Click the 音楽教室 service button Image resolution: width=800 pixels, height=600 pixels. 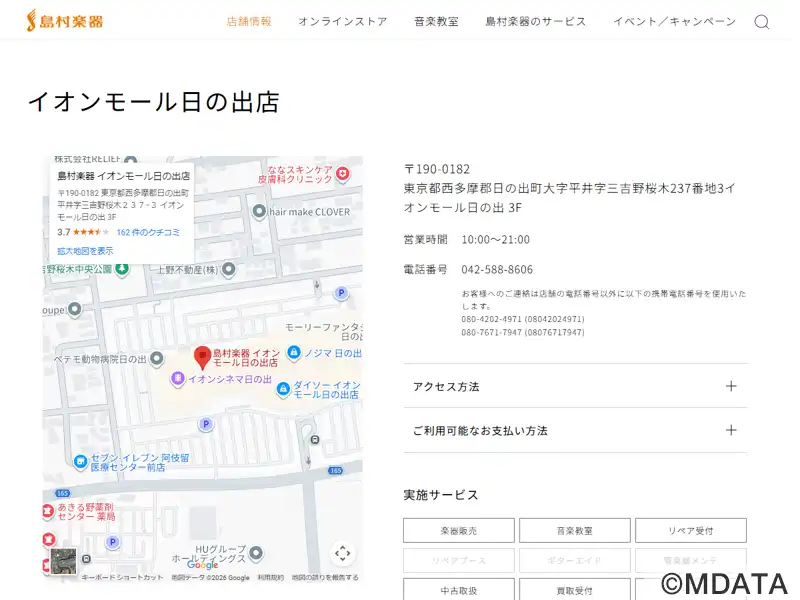point(574,531)
